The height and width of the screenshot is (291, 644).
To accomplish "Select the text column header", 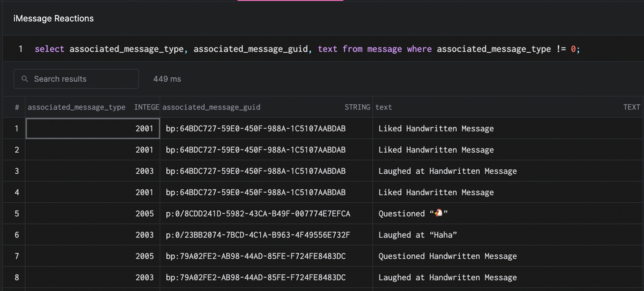I will tap(384, 107).
